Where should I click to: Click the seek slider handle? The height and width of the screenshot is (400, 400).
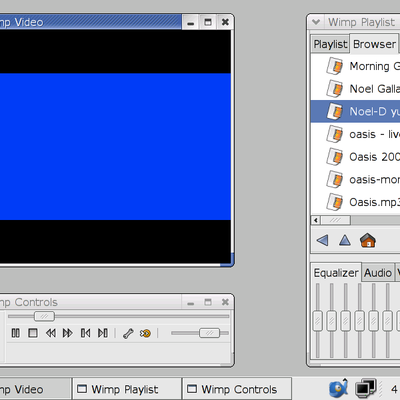[44, 316]
